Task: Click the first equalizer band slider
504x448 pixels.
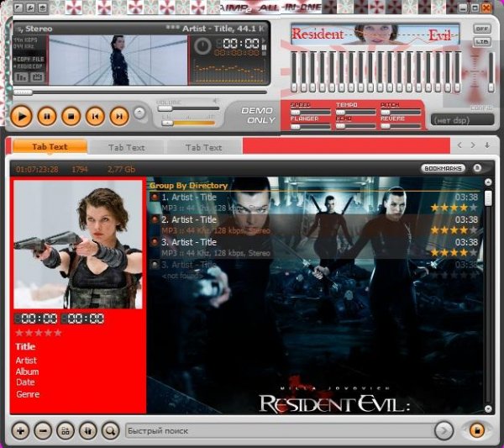Action: pyautogui.click(x=294, y=72)
